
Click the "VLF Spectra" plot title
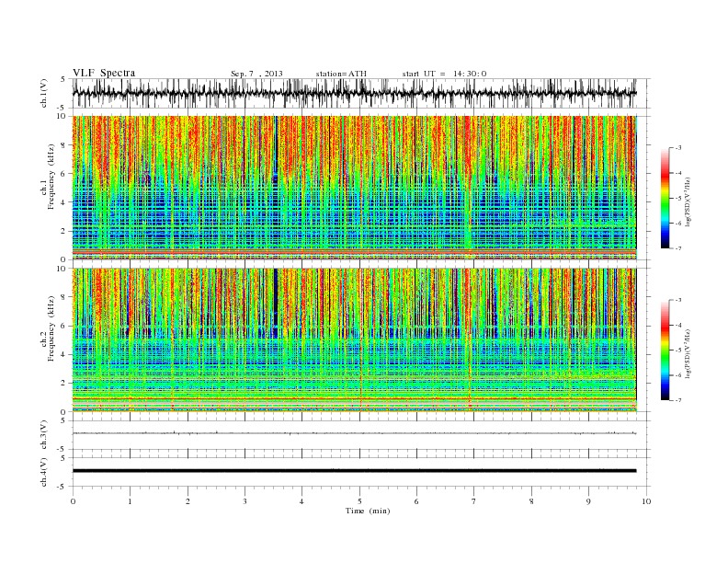point(104,73)
